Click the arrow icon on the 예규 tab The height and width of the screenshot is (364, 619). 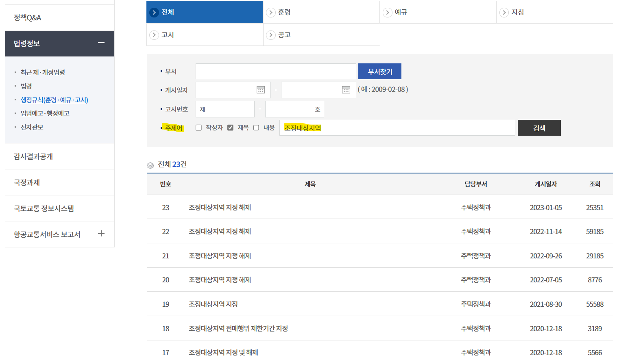point(387,12)
